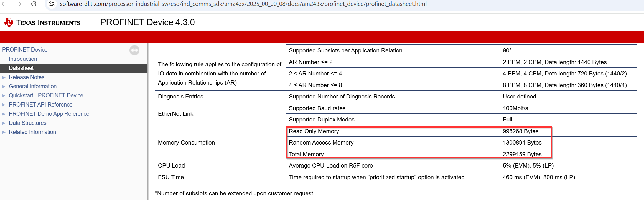Open the PROFINET Device root link

25,50
